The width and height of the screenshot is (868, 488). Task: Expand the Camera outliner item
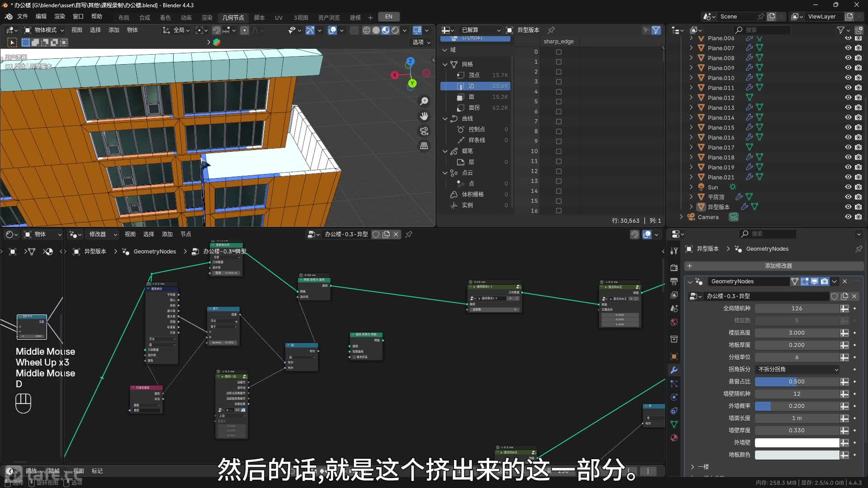681,217
